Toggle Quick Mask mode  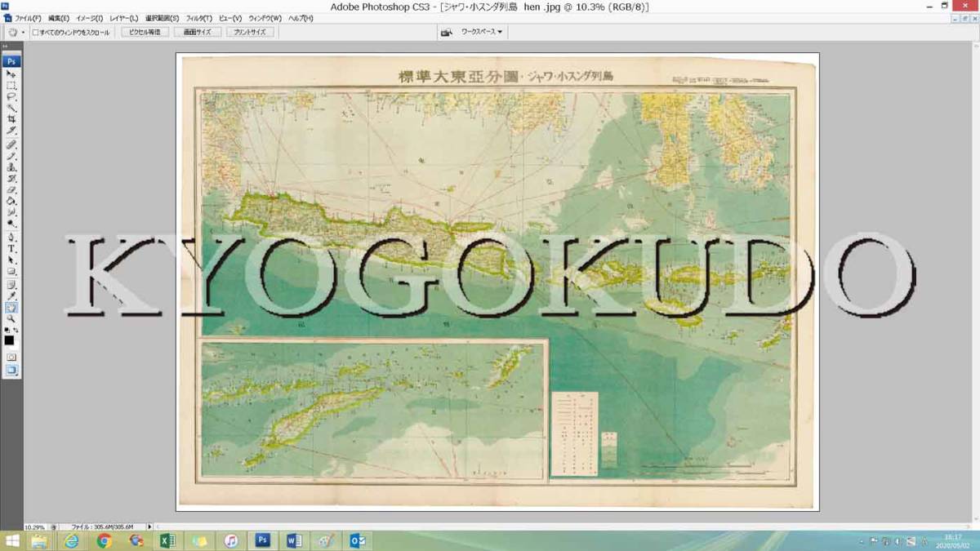(x=11, y=357)
